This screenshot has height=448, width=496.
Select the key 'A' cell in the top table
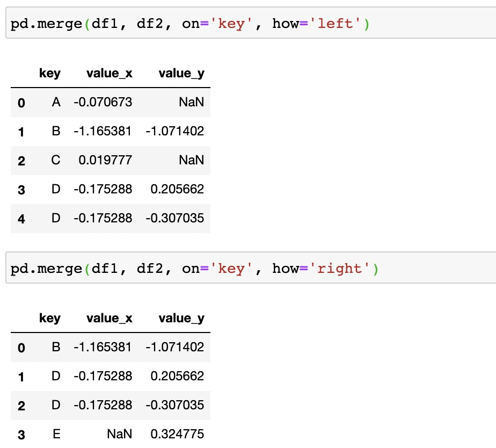click(56, 102)
